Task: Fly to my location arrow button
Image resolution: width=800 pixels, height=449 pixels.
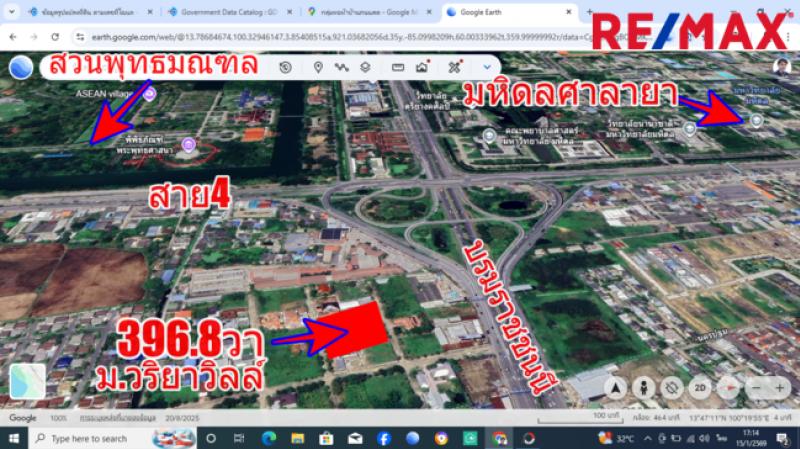Action: tap(616, 388)
